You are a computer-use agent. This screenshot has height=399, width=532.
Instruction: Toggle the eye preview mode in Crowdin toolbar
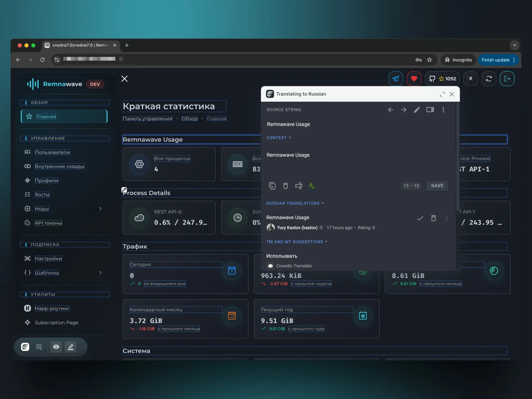coord(56,347)
